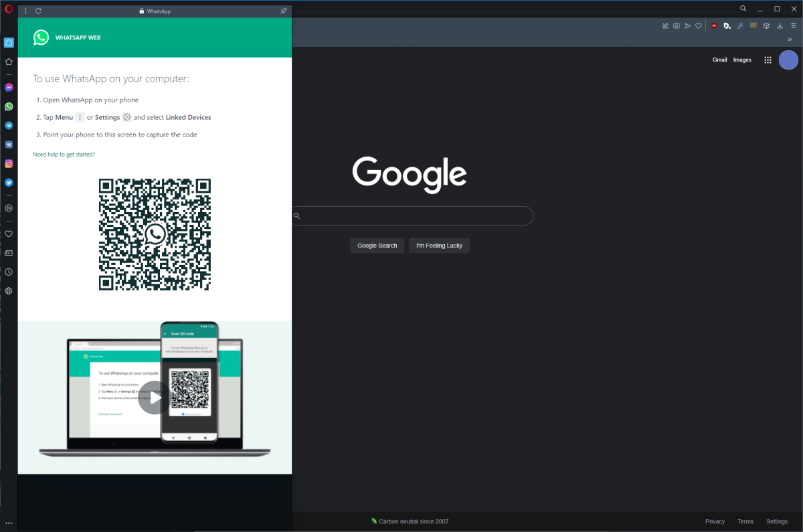
Task: Open Facebook Messenger in the sidebar
Action: [9, 88]
